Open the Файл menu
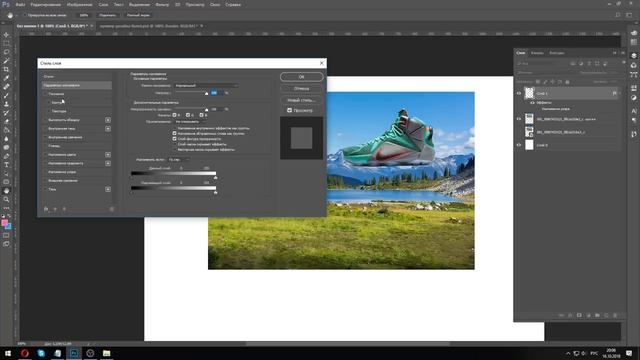Viewport: 640px width, 360px height. pyautogui.click(x=20, y=4)
